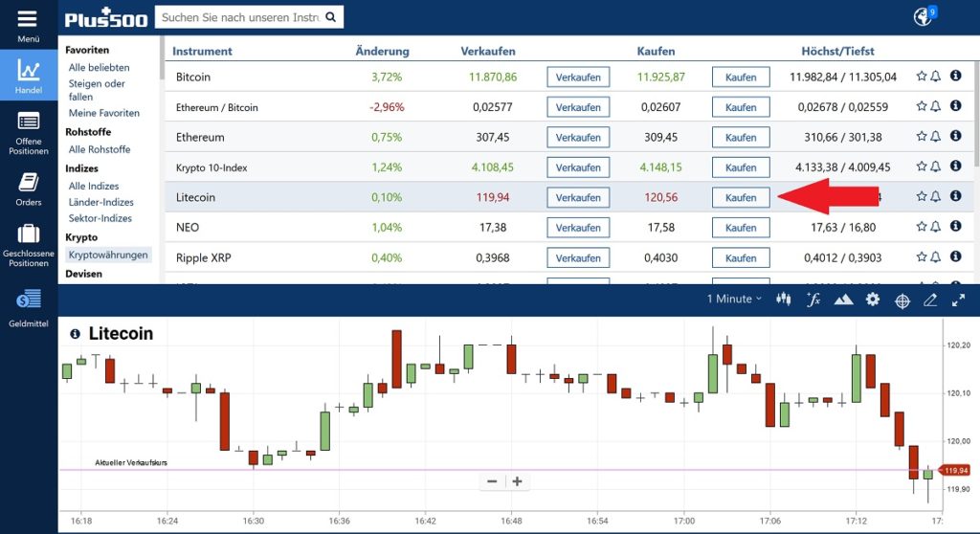Click the 119,94 current price marker
Image resolution: width=980 pixels, height=534 pixels.
[x=955, y=470]
